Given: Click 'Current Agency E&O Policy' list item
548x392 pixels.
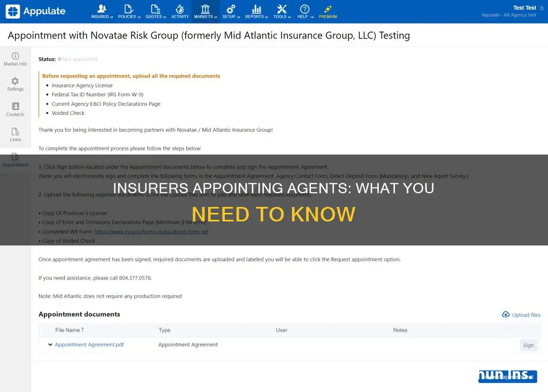Looking at the screenshot, I should (x=106, y=104).
